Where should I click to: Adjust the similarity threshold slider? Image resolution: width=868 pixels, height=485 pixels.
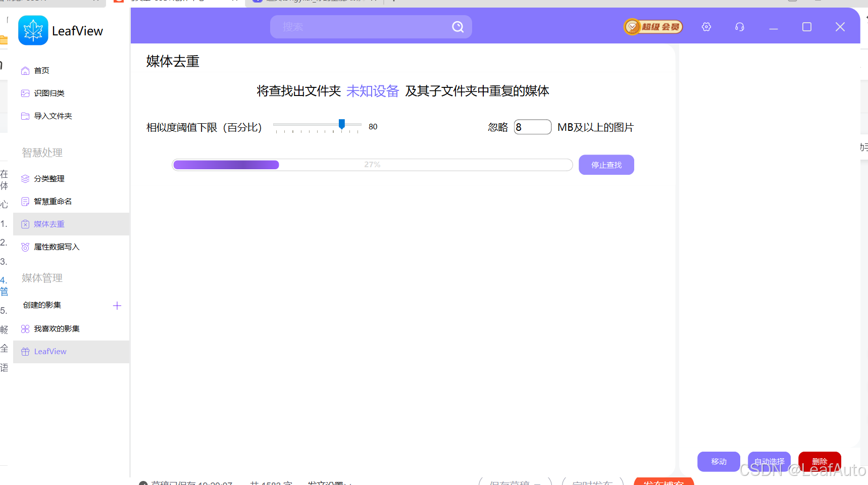342,124
